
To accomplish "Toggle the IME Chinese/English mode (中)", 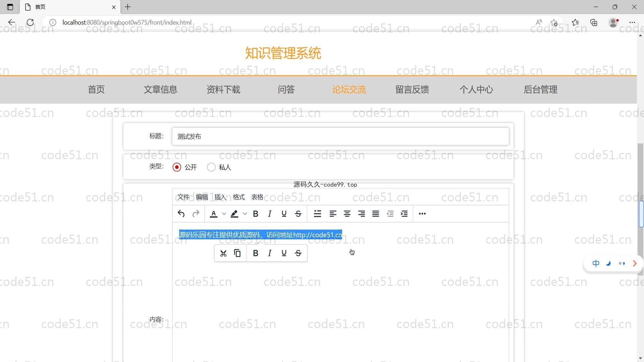I will [596, 263].
